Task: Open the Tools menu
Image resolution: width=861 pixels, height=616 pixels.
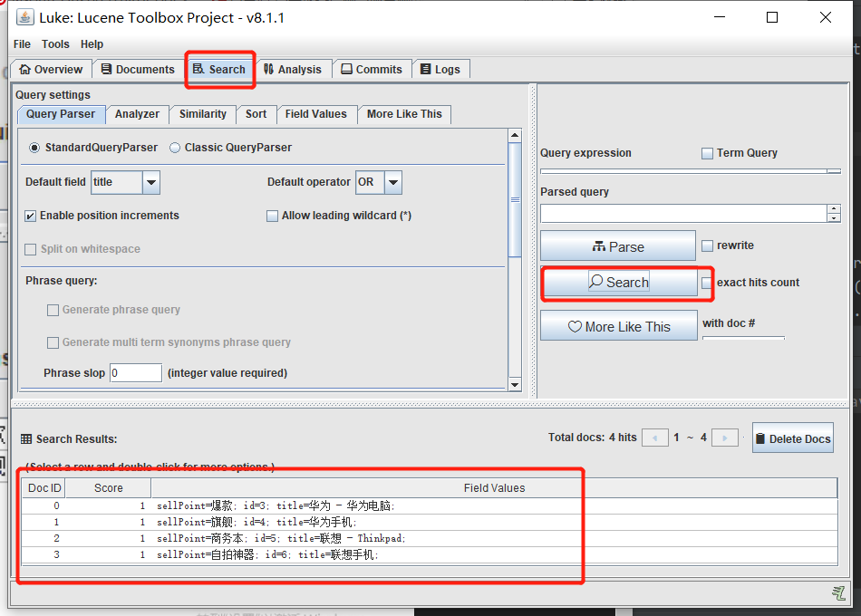Action: click(55, 43)
